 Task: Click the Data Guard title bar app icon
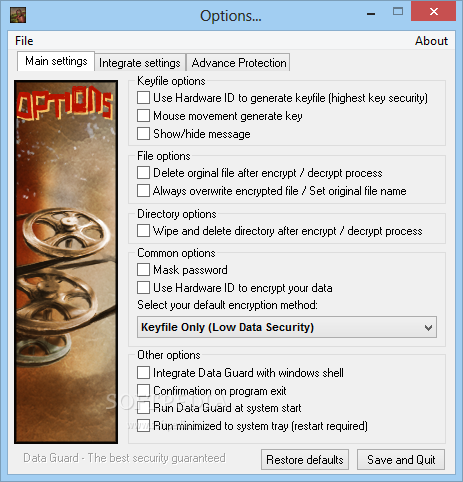pos(18,15)
